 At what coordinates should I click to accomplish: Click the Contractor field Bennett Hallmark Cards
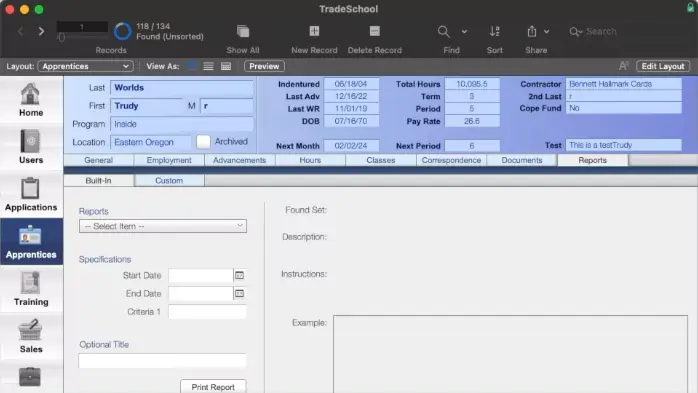click(623, 84)
